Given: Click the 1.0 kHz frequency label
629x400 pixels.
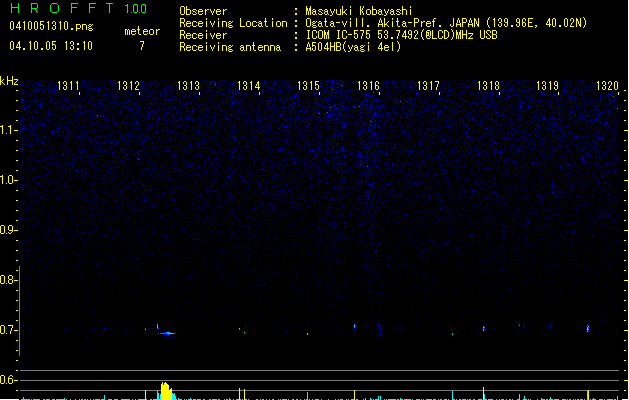Looking at the screenshot, I should [9, 180].
